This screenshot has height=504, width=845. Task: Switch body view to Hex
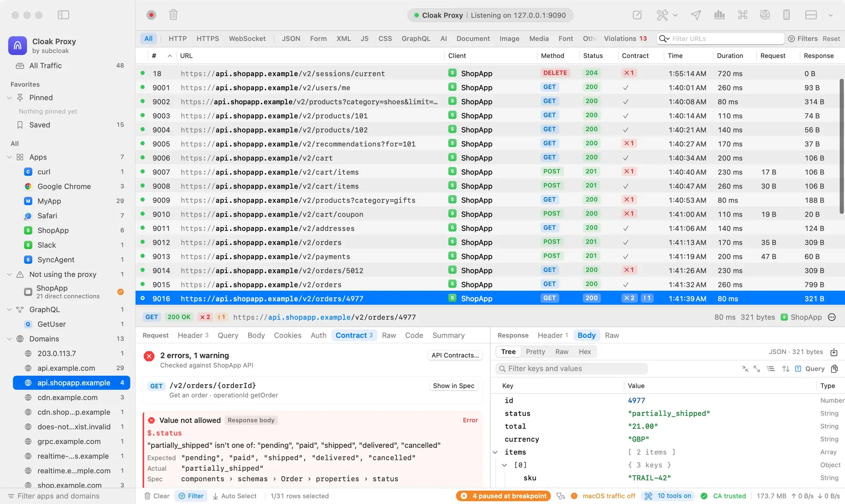point(585,352)
